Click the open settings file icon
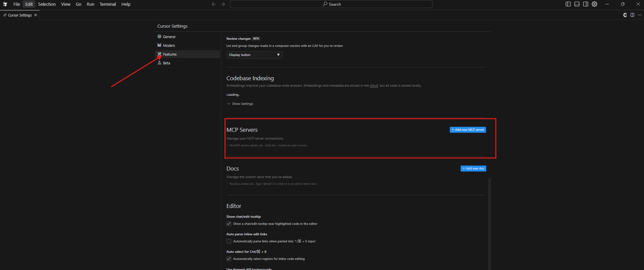Image resolution: width=644 pixels, height=270 pixels. [625, 15]
